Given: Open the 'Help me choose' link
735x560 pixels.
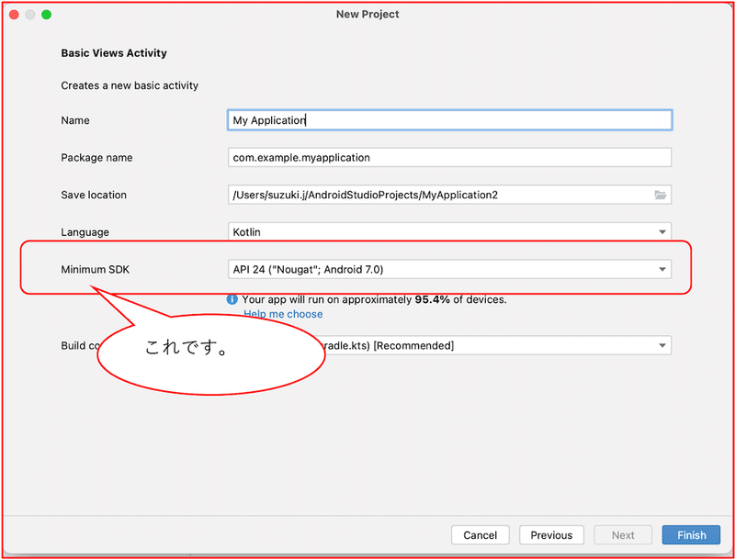Looking at the screenshot, I should tap(283, 314).
